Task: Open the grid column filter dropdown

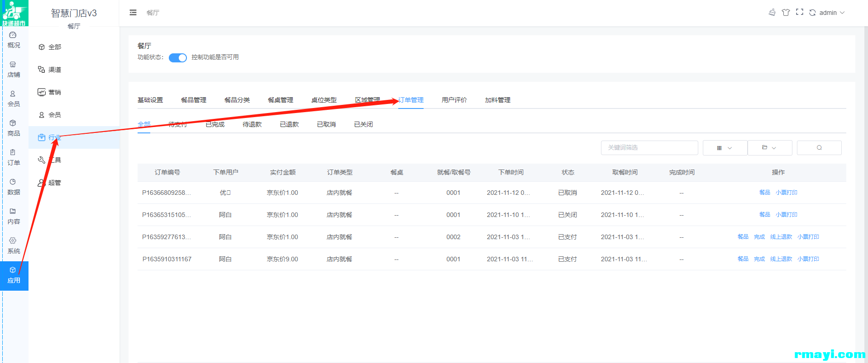Action: [725, 148]
